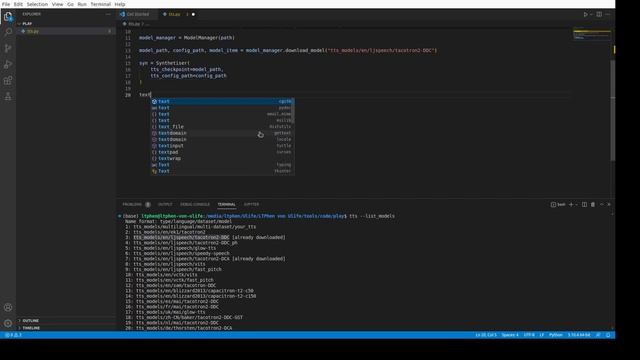Expand the Timeline section
Screen dimensions: 640x360
[65, 328]
